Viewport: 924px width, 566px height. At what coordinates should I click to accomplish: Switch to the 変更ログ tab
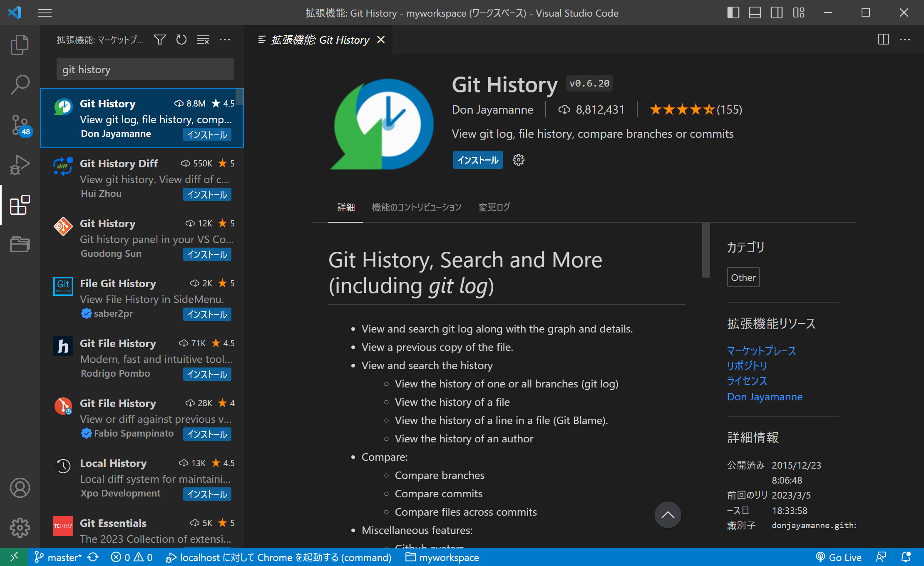[x=494, y=207]
